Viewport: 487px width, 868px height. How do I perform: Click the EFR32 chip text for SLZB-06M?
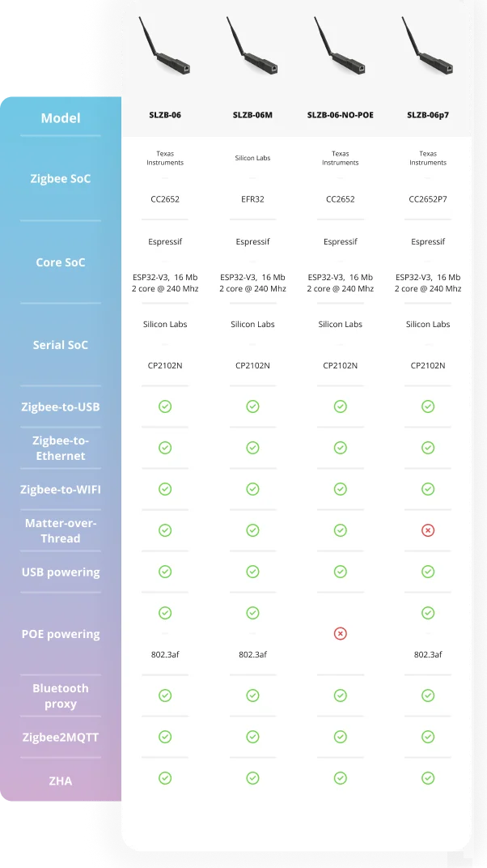pyautogui.click(x=252, y=199)
